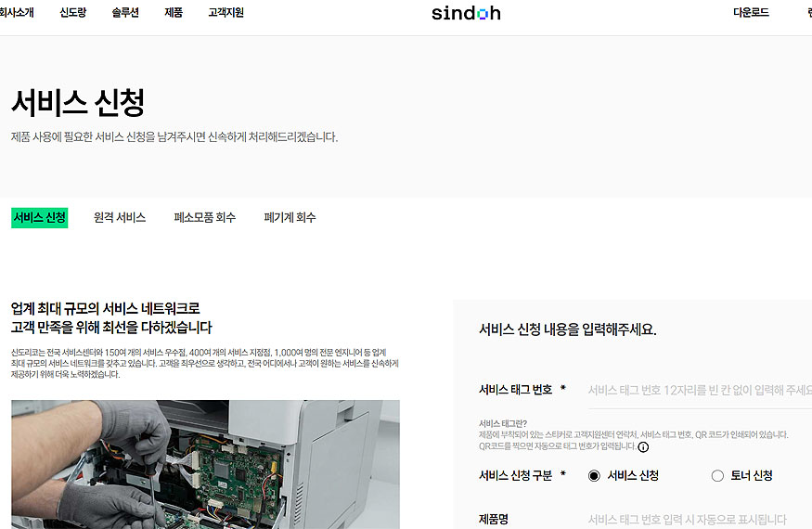Click the 서비스 태그란? text
This screenshot has height=529, width=812.
[x=502, y=423]
